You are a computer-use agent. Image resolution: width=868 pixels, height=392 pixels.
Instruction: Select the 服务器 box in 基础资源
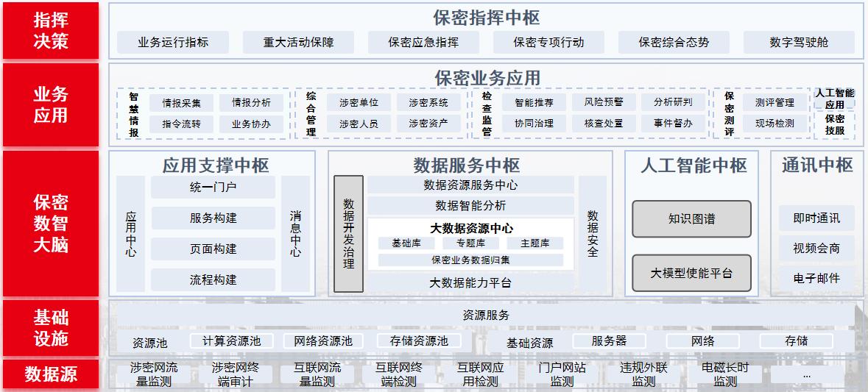coord(609,341)
